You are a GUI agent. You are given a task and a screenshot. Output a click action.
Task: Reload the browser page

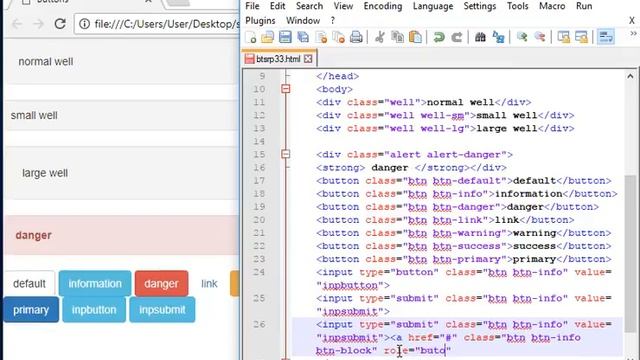click(x=60, y=24)
